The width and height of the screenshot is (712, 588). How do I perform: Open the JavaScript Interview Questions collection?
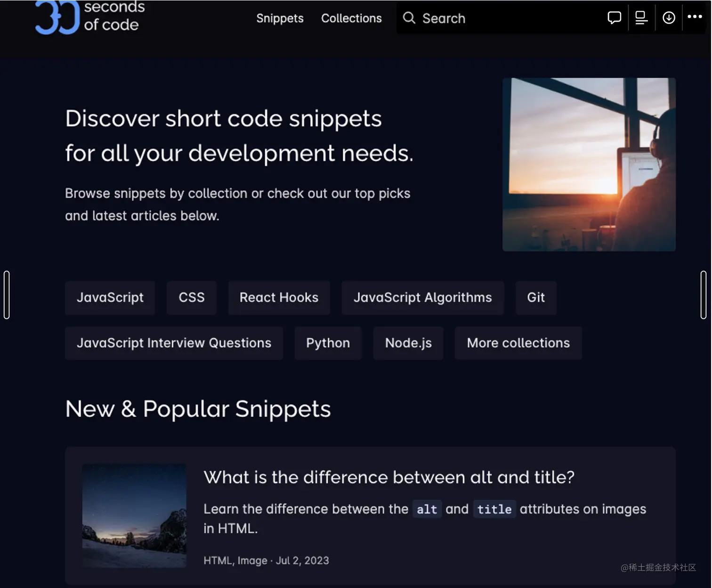click(x=174, y=343)
